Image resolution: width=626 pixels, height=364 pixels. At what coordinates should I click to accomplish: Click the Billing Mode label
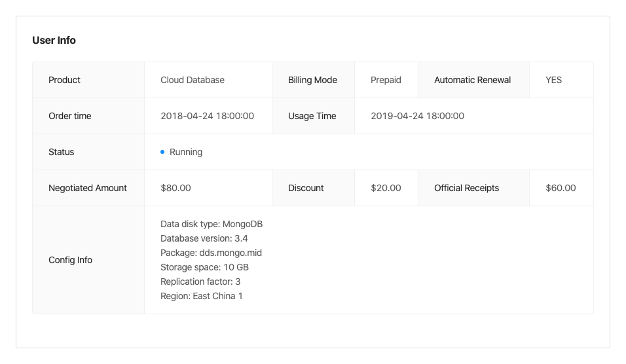(312, 80)
